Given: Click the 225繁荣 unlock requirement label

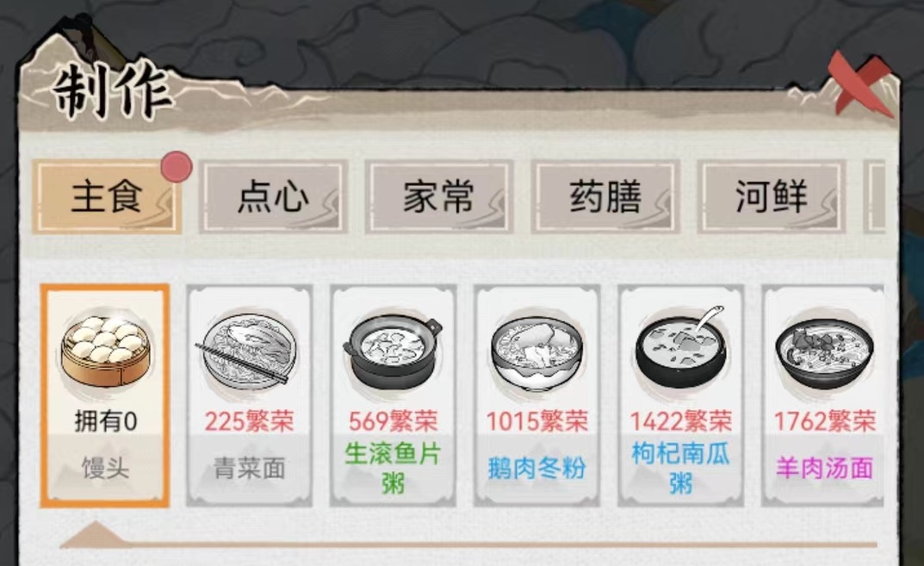Looking at the screenshot, I should pos(249,421).
